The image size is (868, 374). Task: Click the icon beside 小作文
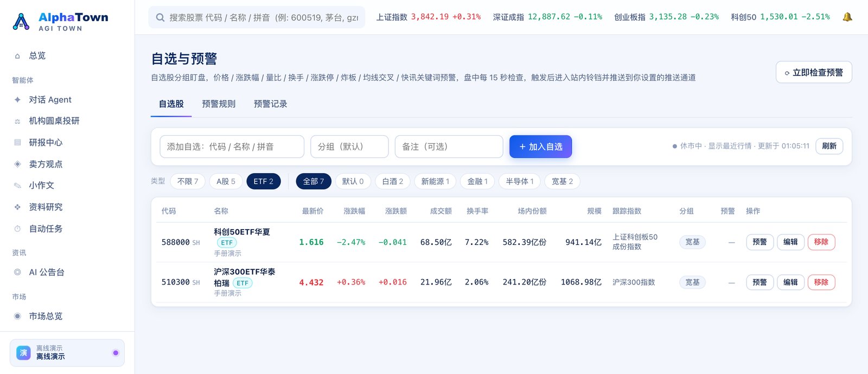tap(17, 186)
